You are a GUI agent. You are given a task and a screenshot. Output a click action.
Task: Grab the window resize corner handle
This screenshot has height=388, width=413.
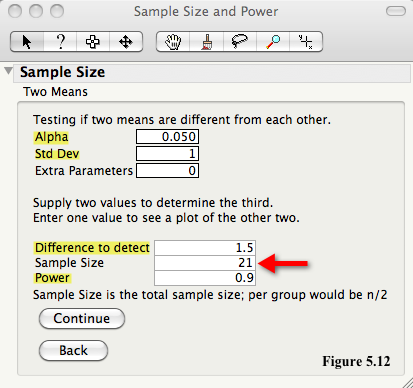point(407,382)
